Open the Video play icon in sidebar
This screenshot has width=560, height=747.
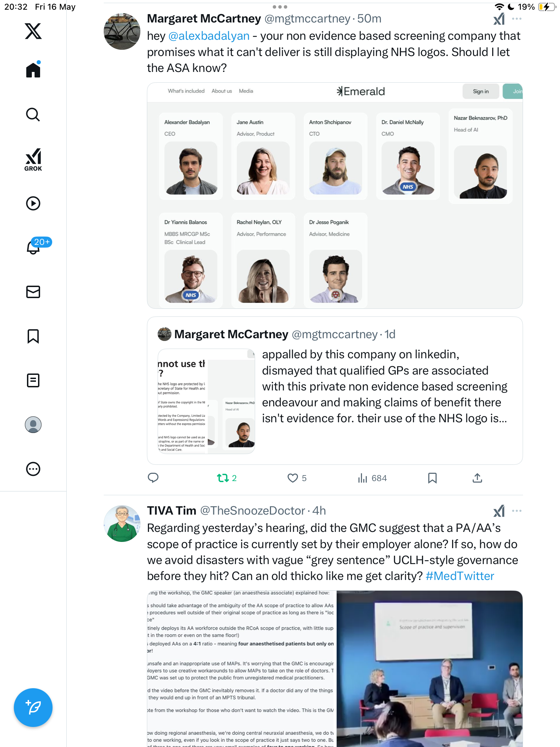click(33, 203)
